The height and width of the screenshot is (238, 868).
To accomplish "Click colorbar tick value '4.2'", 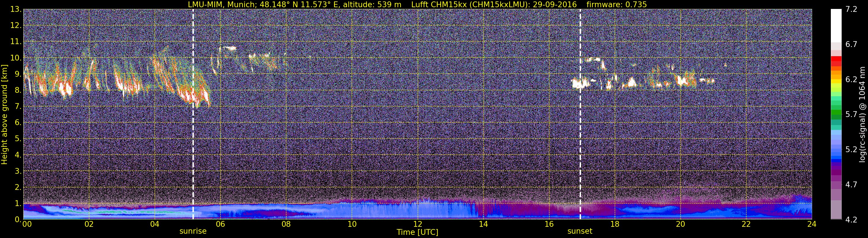I will pyautogui.click(x=851, y=220).
